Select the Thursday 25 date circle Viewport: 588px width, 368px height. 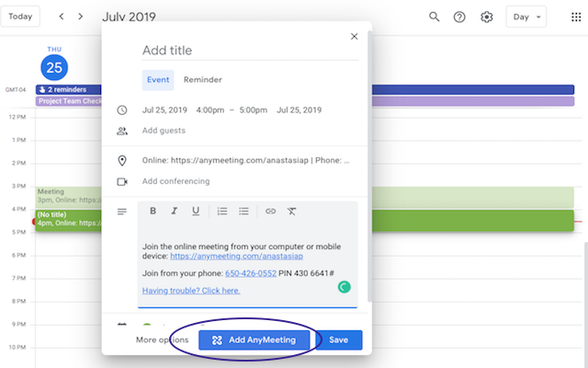54,67
